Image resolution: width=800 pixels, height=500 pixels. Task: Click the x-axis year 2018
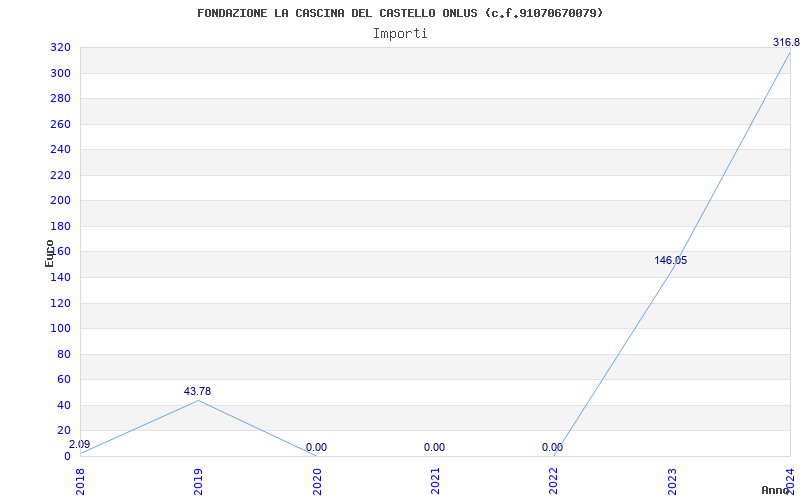click(80, 482)
